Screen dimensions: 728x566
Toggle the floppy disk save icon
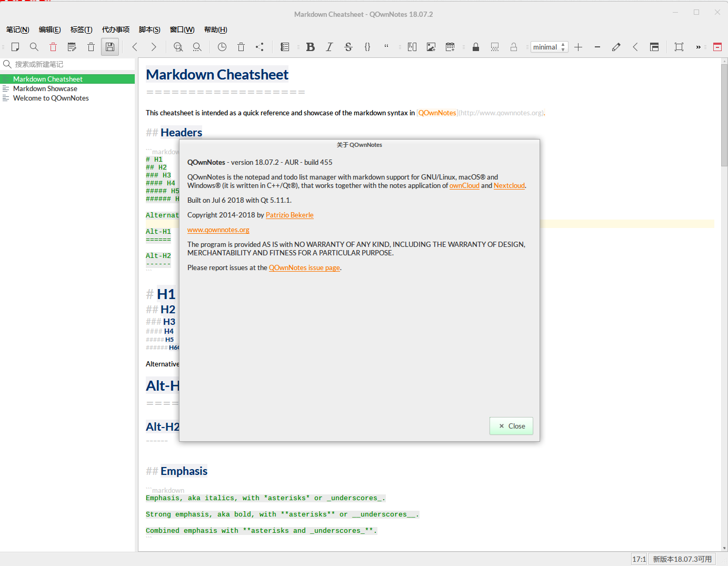click(110, 47)
